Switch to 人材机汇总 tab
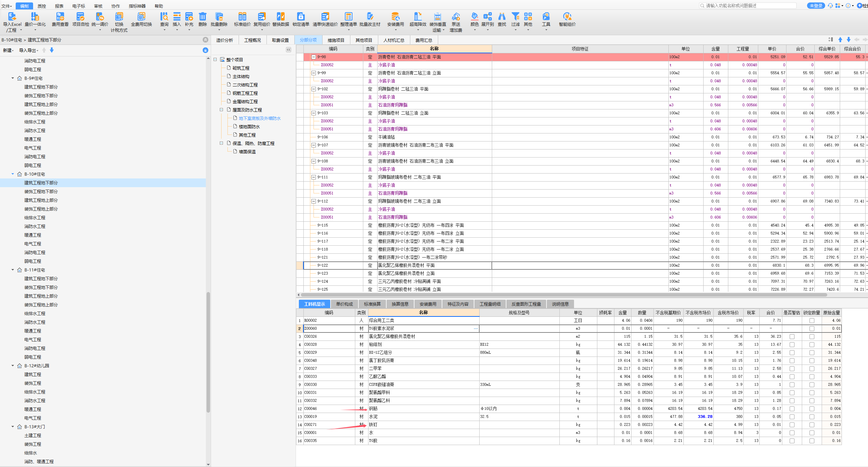The image size is (868, 467). [394, 40]
